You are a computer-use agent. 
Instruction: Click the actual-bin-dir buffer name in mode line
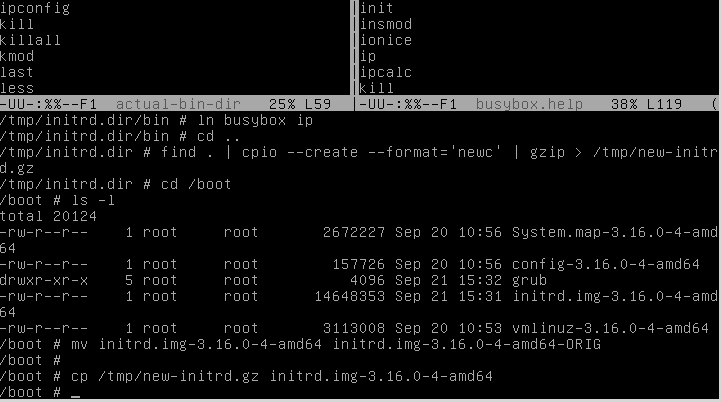178,104
